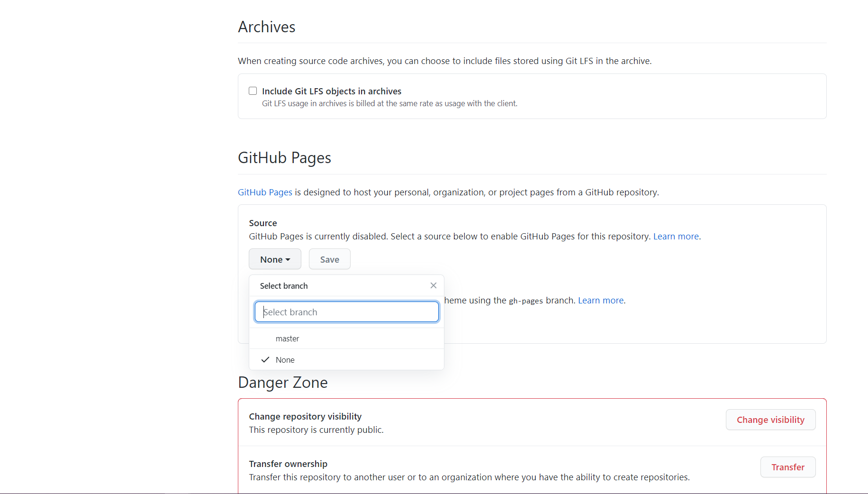
Task: Open the GitHub Pages link
Action: pyautogui.click(x=265, y=192)
